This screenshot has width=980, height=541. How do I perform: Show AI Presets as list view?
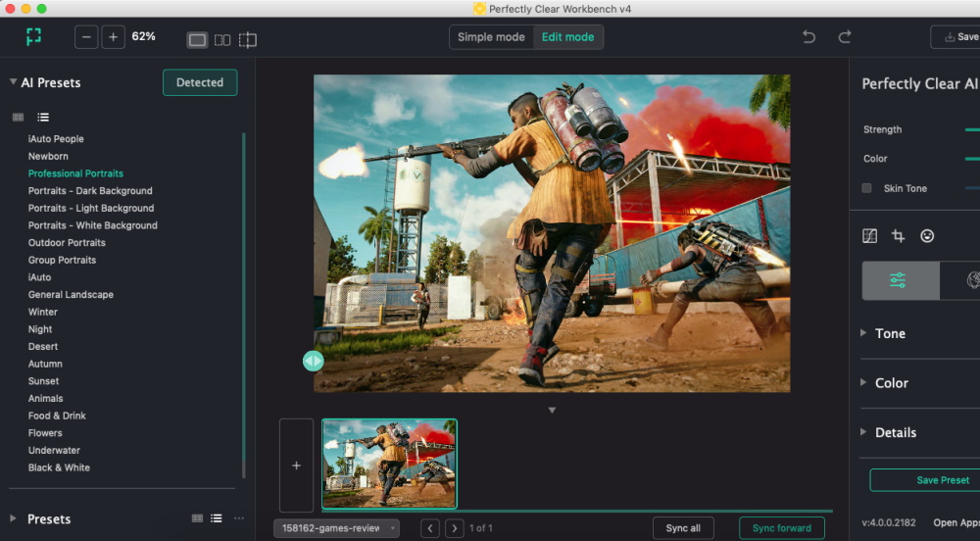[x=43, y=117]
